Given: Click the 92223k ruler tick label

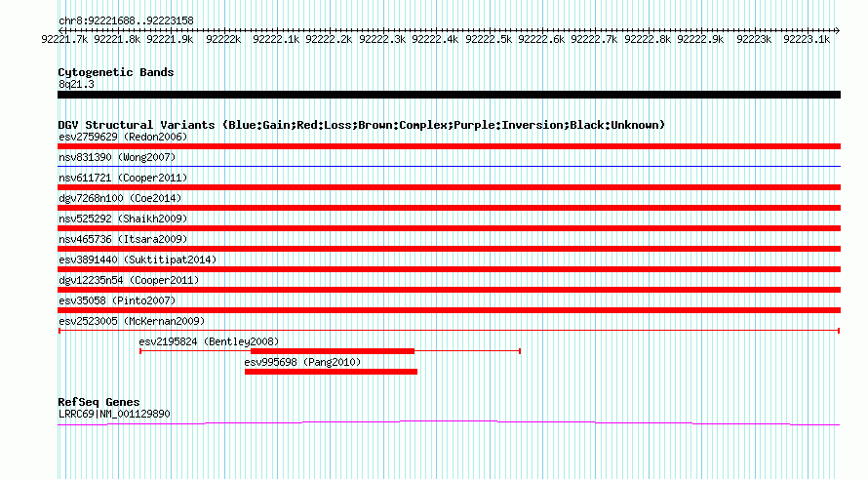Looking at the screenshot, I should click(x=754, y=39).
